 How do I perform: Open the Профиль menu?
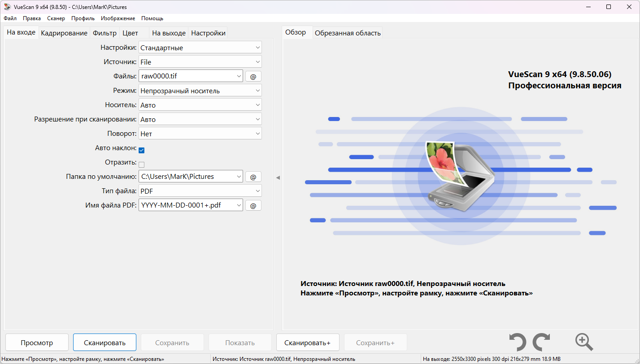(83, 18)
